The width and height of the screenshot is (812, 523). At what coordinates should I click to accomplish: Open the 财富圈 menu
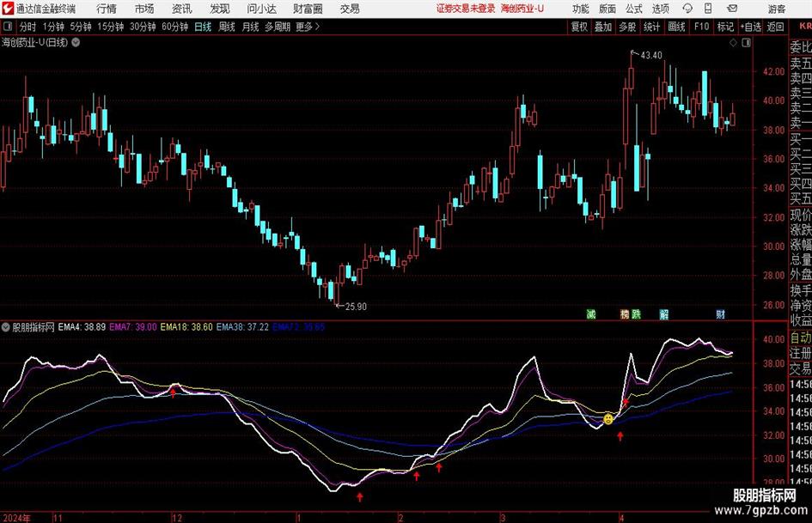click(308, 9)
